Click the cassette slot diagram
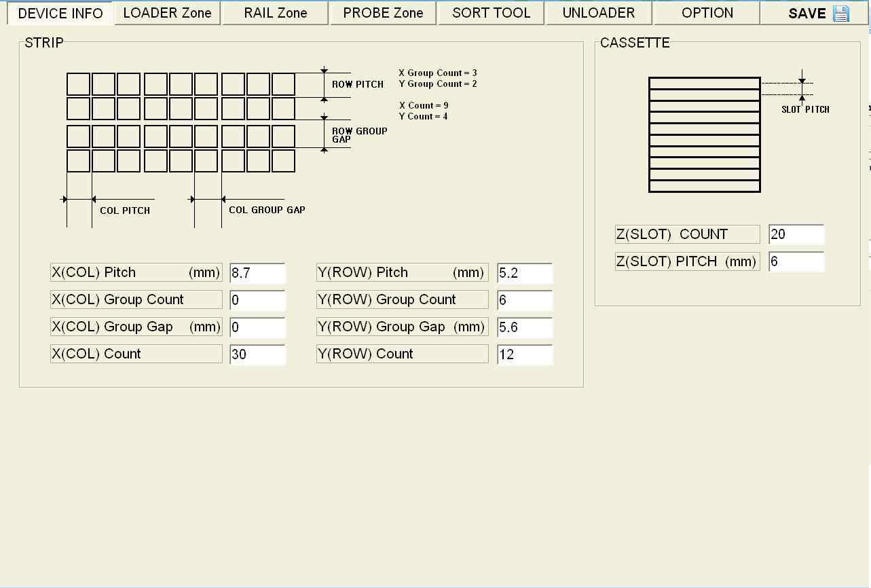 click(x=704, y=134)
